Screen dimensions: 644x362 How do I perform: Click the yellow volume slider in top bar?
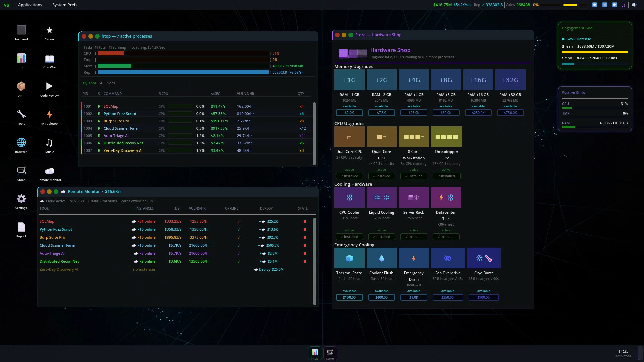(x=575, y=5)
